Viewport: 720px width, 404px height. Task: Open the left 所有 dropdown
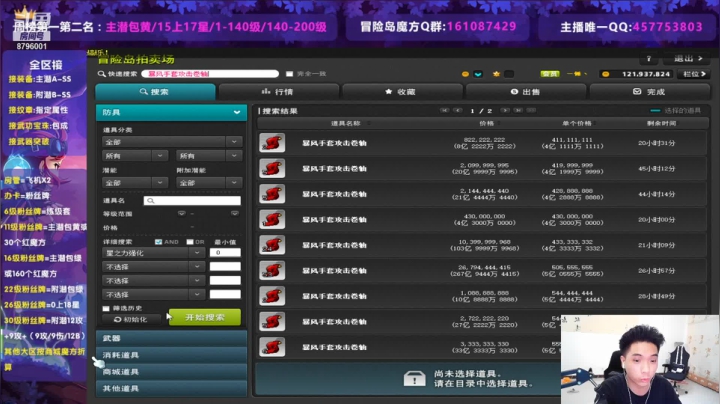[135, 156]
